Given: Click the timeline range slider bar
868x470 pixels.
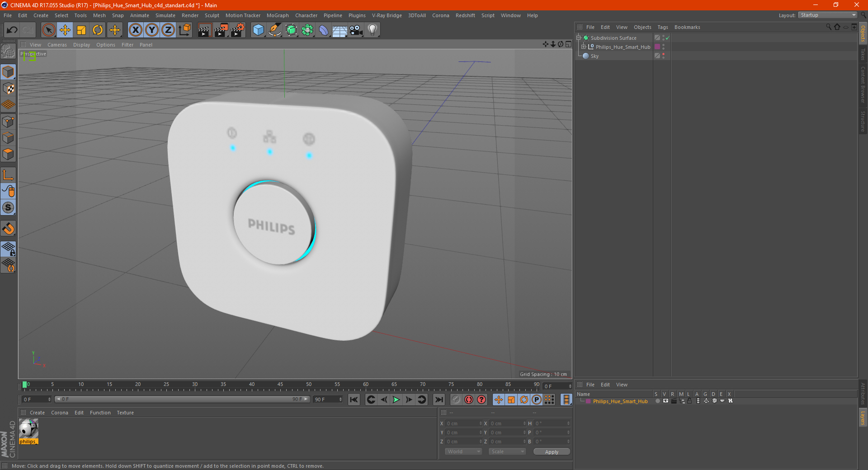Looking at the screenshot, I should [182, 399].
